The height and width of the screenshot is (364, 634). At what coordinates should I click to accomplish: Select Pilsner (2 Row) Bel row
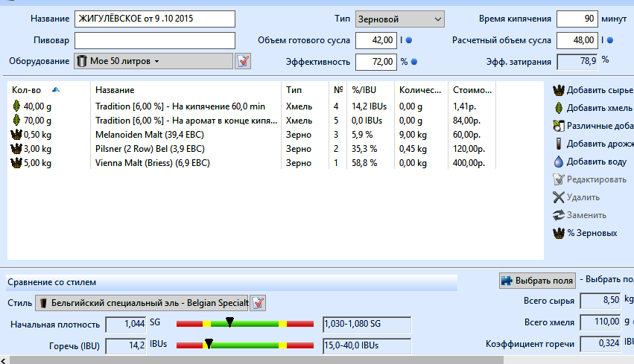251,149
